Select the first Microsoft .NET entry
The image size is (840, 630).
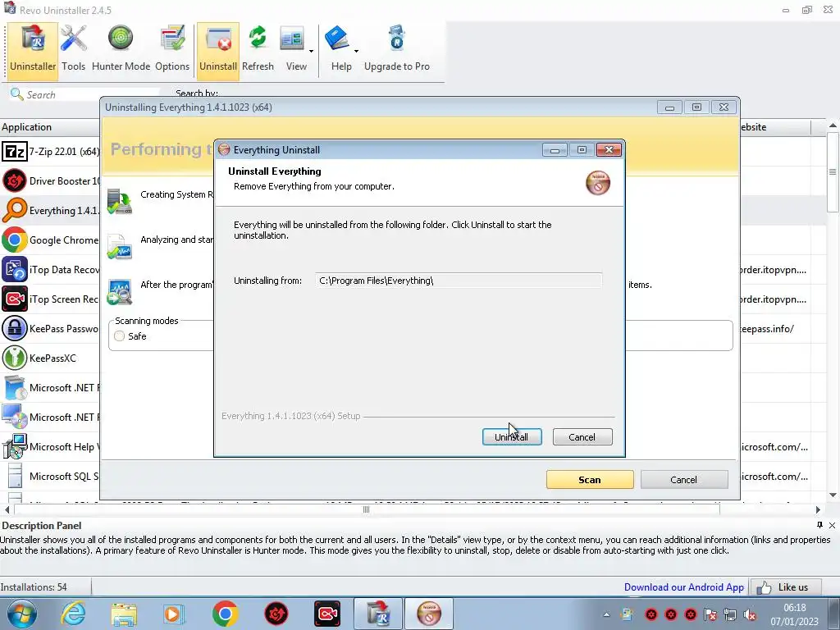pyautogui.click(x=50, y=388)
